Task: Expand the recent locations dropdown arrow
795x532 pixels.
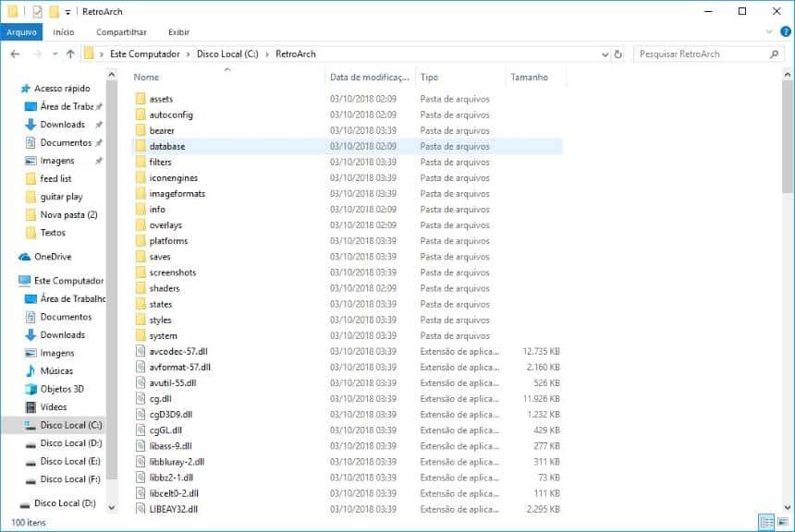Action: 55,54
